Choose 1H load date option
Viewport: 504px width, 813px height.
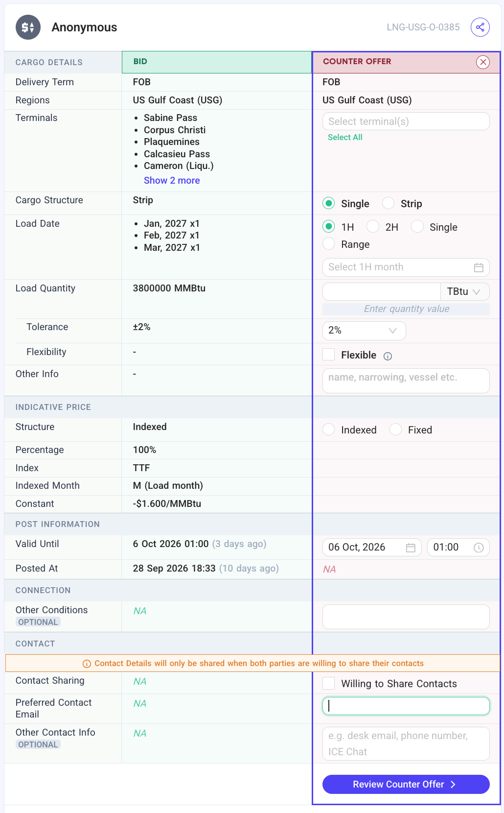tap(328, 226)
